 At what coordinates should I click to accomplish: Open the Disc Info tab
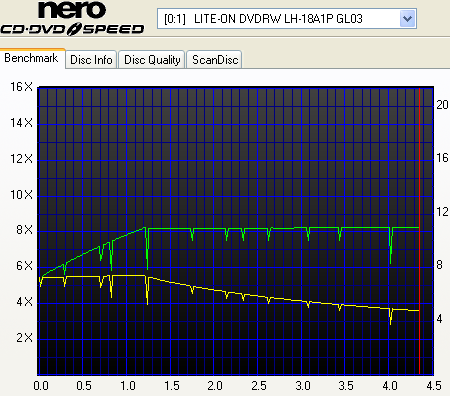91,60
